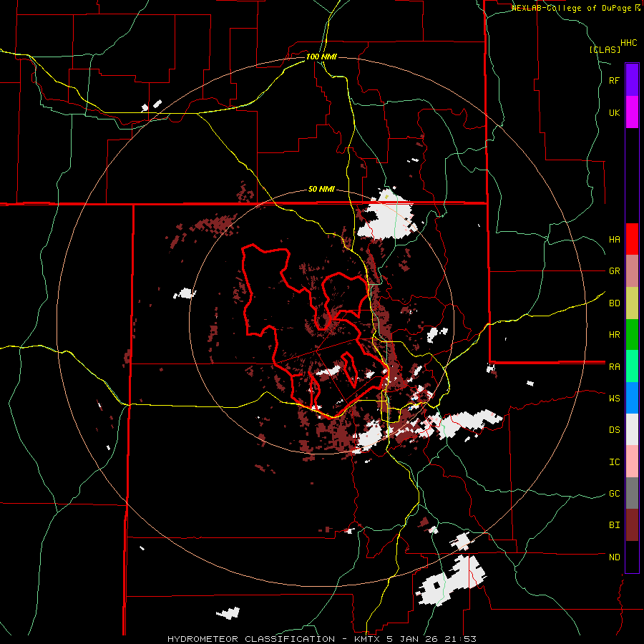
Task: Click the GC legend label
Action: 615,493
